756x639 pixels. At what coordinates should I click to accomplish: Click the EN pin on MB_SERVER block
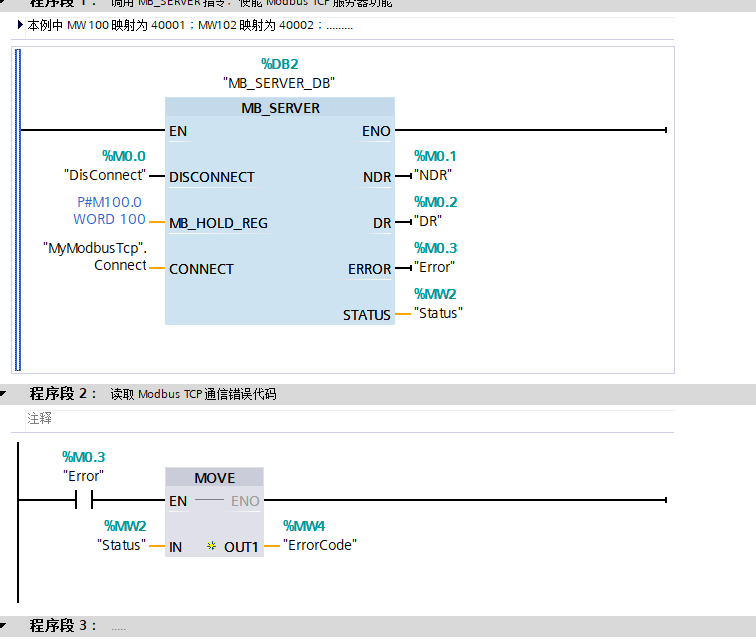coord(178,131)
